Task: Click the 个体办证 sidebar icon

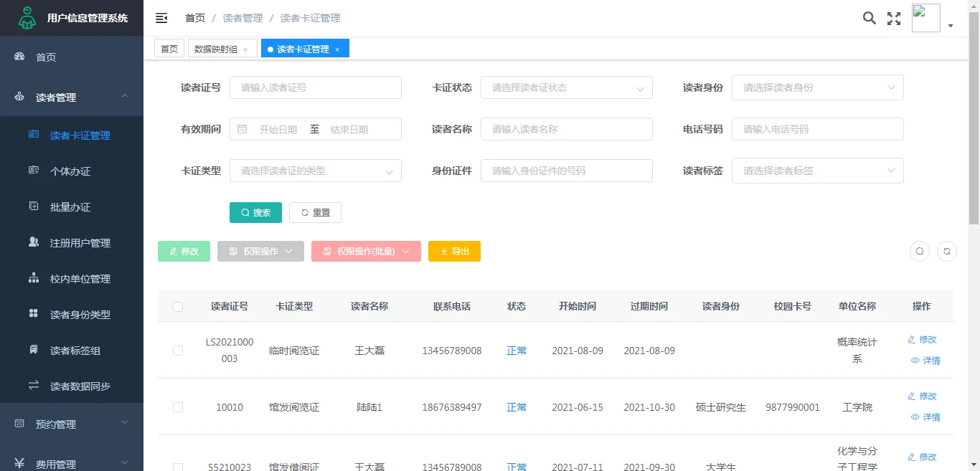Action: pyautogui.click(x=34, y=170)
